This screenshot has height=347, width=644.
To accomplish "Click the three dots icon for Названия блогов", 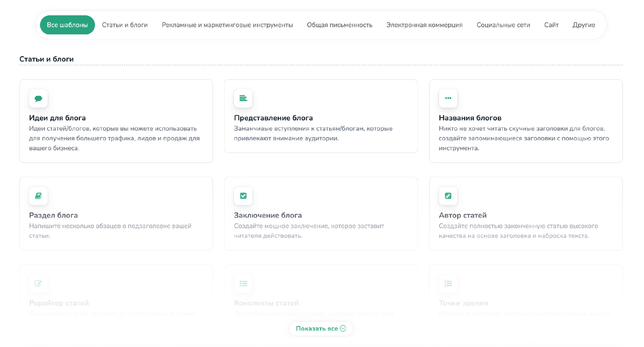I will [x=448, y=98].
